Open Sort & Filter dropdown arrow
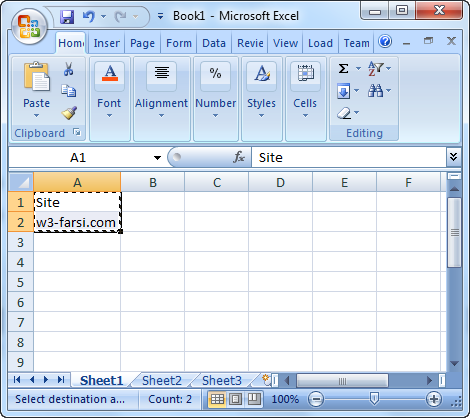 point(389,68)
